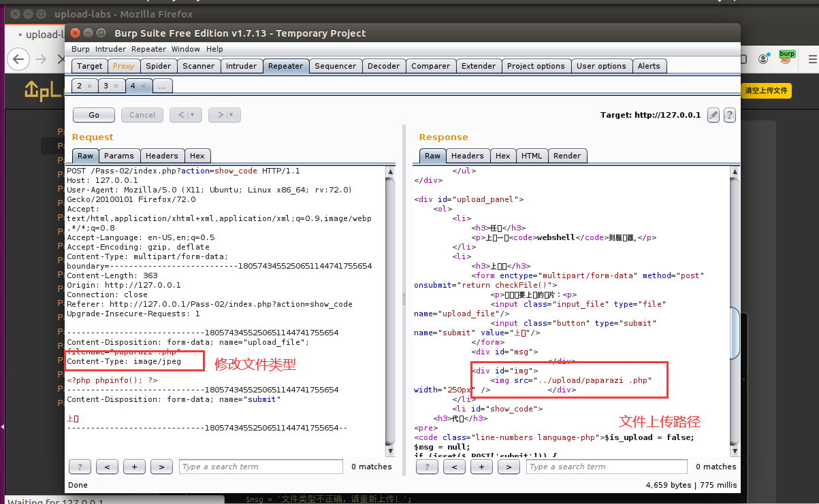Open the history forward dropdown arrow
This screenshot has width=819, height=504.
[231, 115]
